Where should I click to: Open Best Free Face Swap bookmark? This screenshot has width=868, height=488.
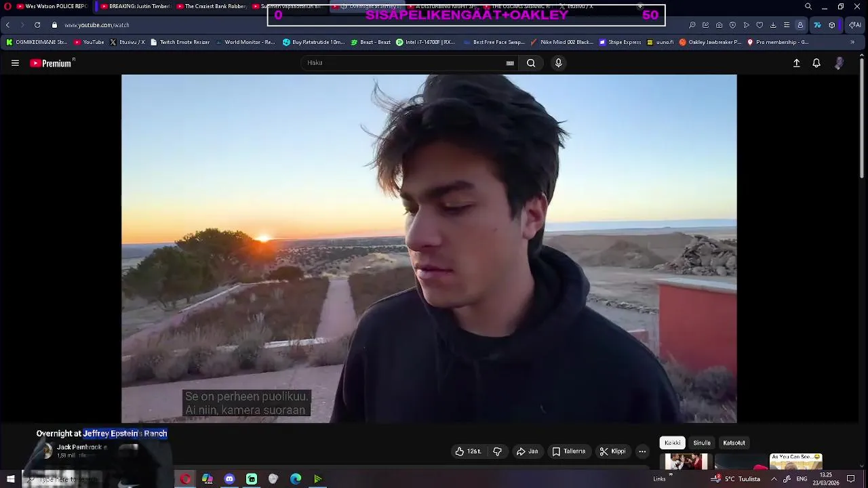coord(494,42)
